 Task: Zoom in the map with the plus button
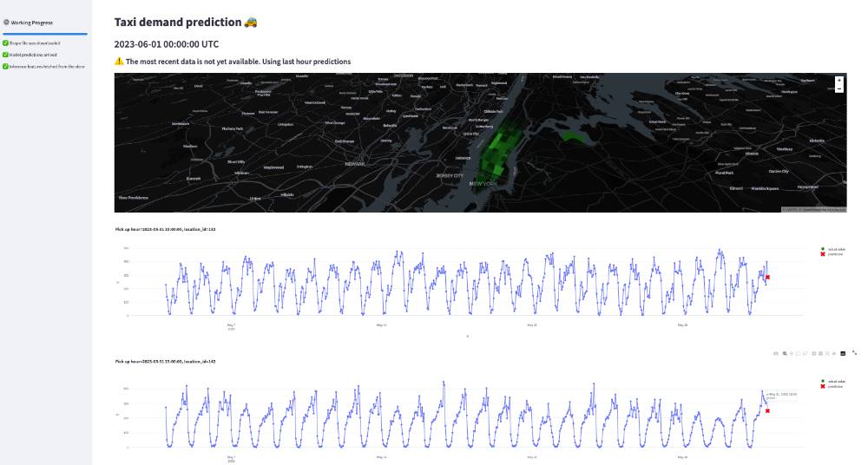pos(839,81)
